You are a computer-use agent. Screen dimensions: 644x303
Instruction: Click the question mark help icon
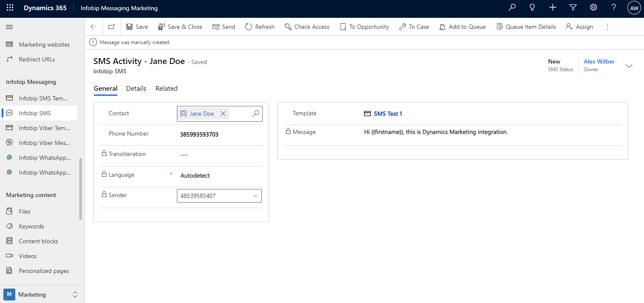pos(613,8)
